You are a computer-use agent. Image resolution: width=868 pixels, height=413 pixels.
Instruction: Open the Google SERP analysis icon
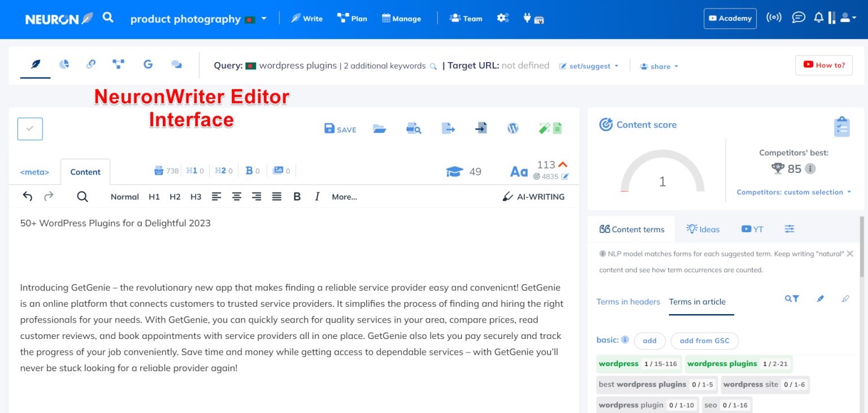click(x=147, y=64)
